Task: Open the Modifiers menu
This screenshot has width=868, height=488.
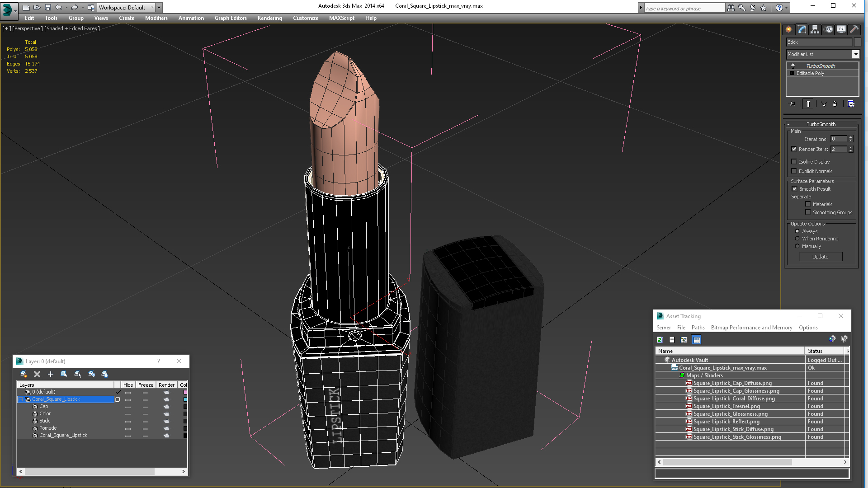Action: (x=156, y=18)
